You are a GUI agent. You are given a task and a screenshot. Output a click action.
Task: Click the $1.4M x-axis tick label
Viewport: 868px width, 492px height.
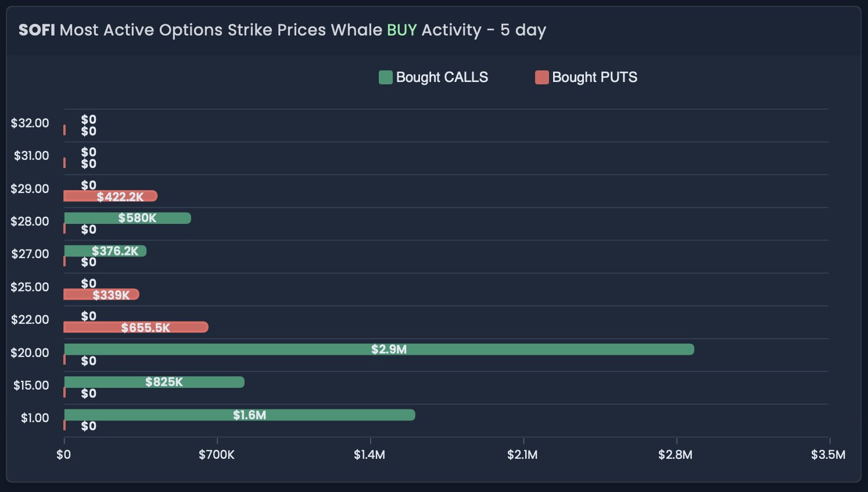point(370,455)
